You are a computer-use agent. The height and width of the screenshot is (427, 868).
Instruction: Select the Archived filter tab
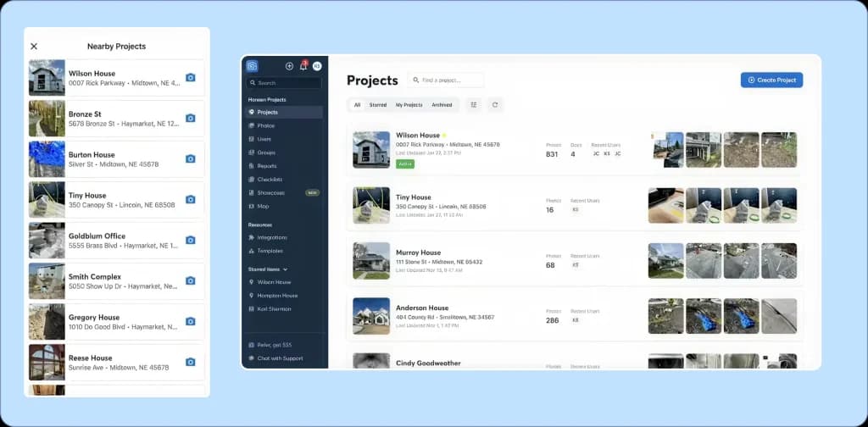pyautogui.click(x=442, y=105)
